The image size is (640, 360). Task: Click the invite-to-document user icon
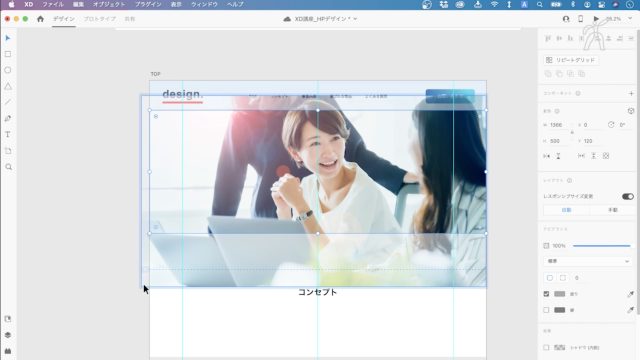pyautogui.click(x=566, y=19)
